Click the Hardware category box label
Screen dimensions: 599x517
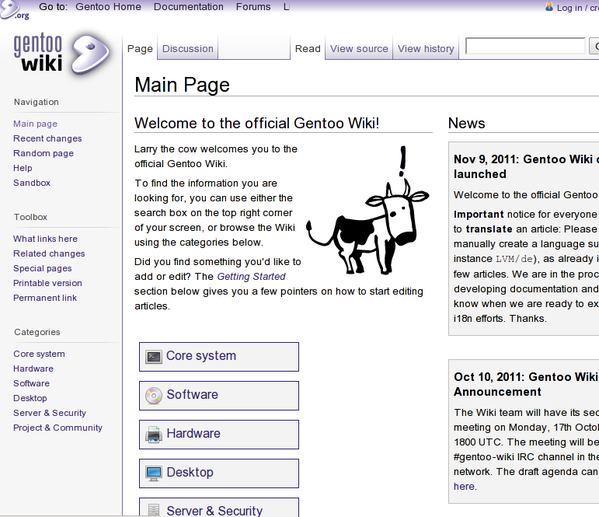pos(193,434)
